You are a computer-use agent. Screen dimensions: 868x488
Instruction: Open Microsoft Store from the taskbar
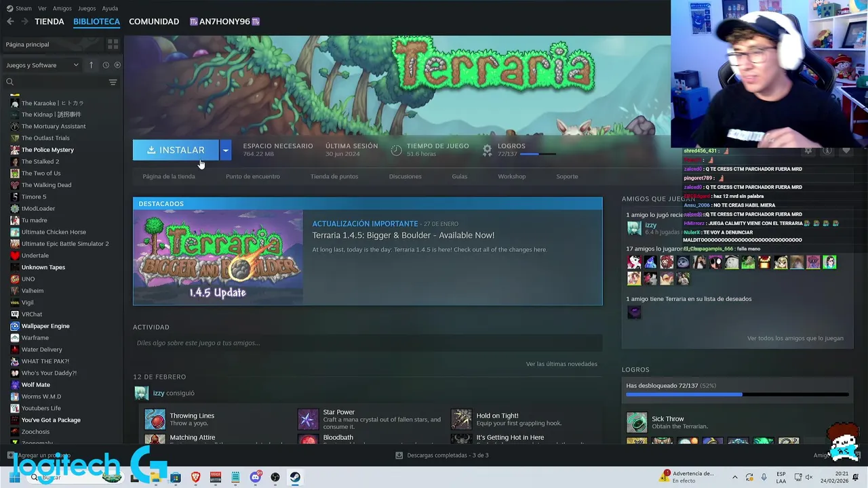point(176,477)
